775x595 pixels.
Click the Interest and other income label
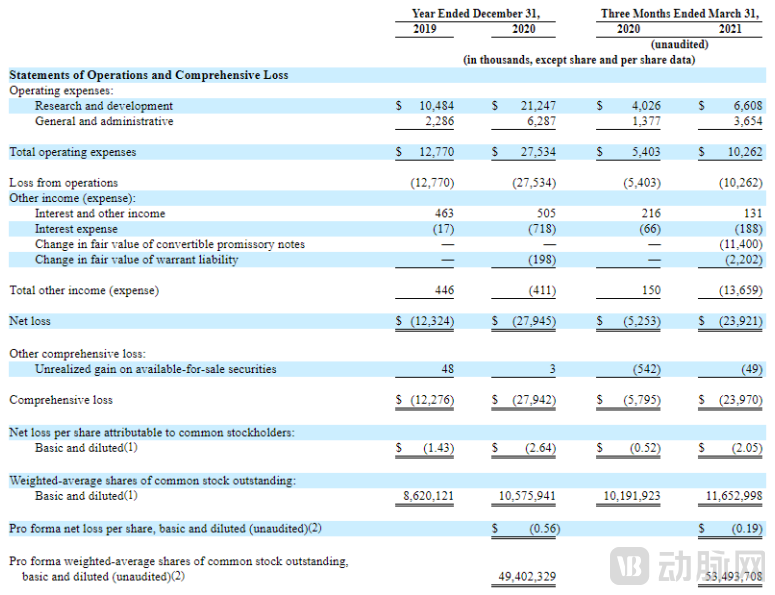coord(100,214)
